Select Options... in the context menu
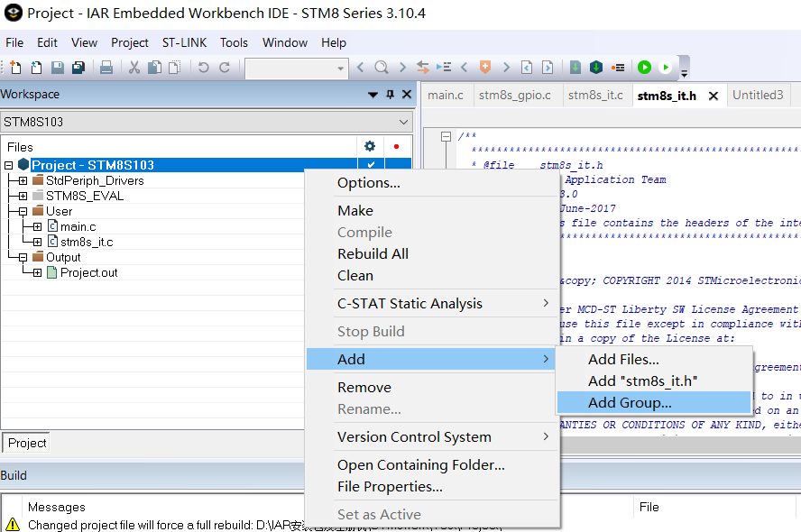The height and width of the screenshot is (532, 801). tap(430, 183)
